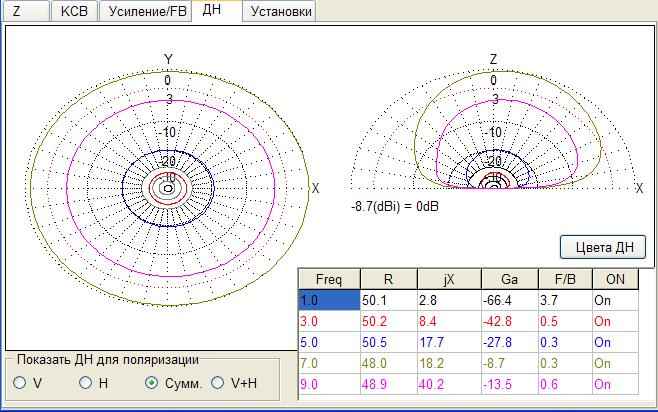Click the Цвета ДН button
658x412 pixels.
(x=603, y=247)
